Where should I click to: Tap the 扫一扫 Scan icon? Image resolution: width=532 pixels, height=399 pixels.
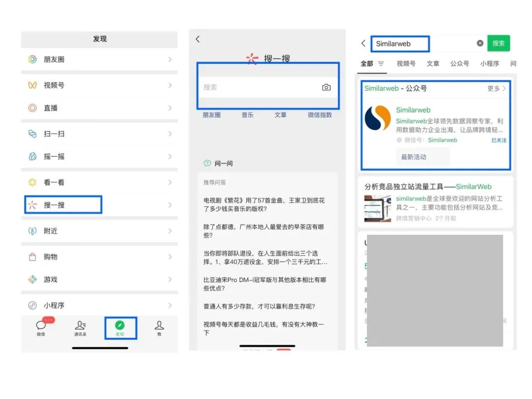32,133
